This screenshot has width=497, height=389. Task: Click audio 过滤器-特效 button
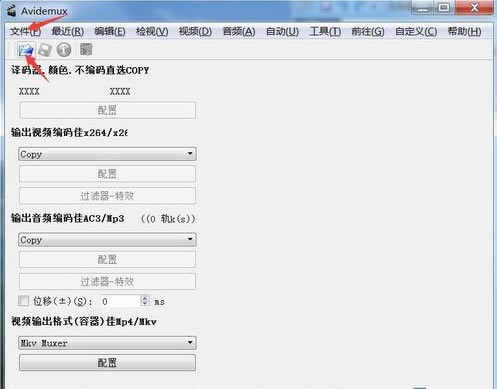point(107,282)
